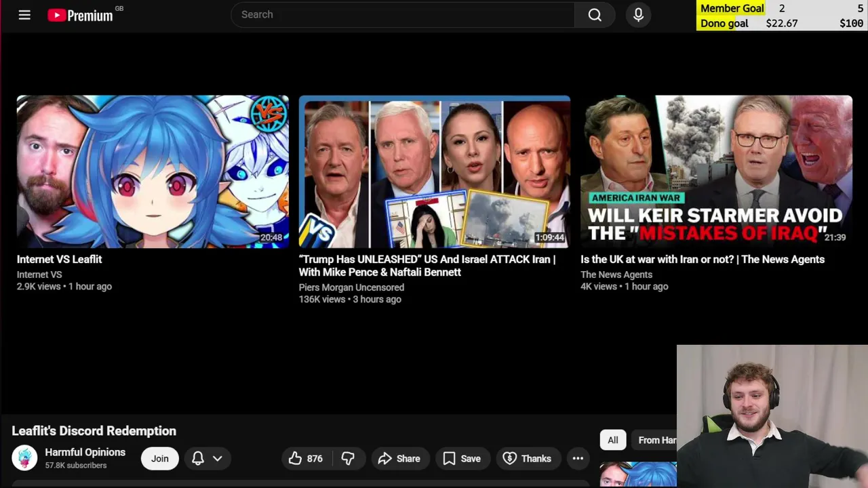The width and height of the screenshot is (868, 488).
Task: Send Thanks to the creator
Action: point(528,459)
